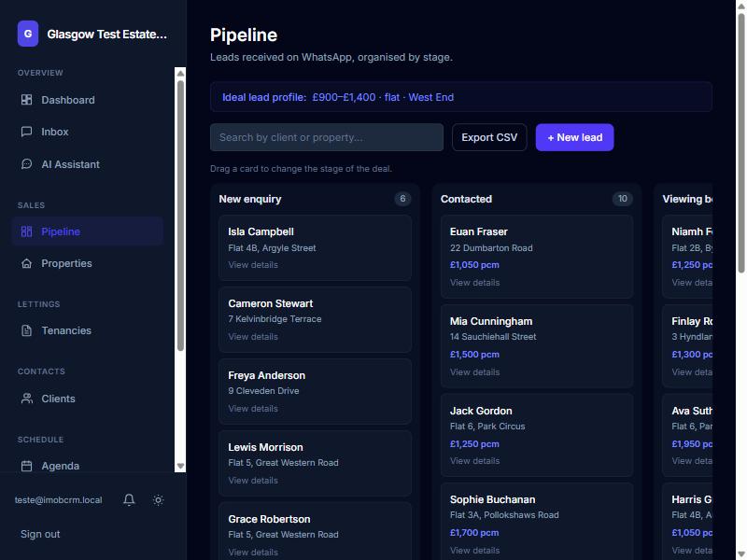
Task: Sign out of the account
Action: point(40,534)
